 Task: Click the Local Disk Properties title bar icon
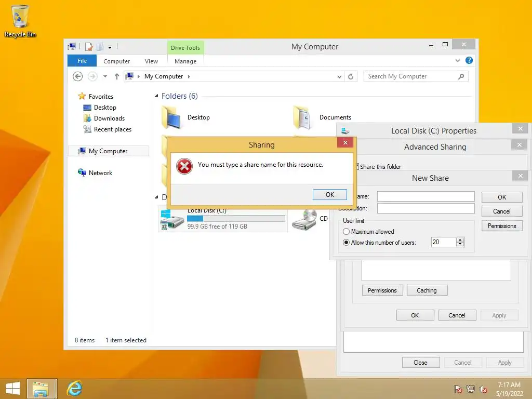(x=345, y=131)
